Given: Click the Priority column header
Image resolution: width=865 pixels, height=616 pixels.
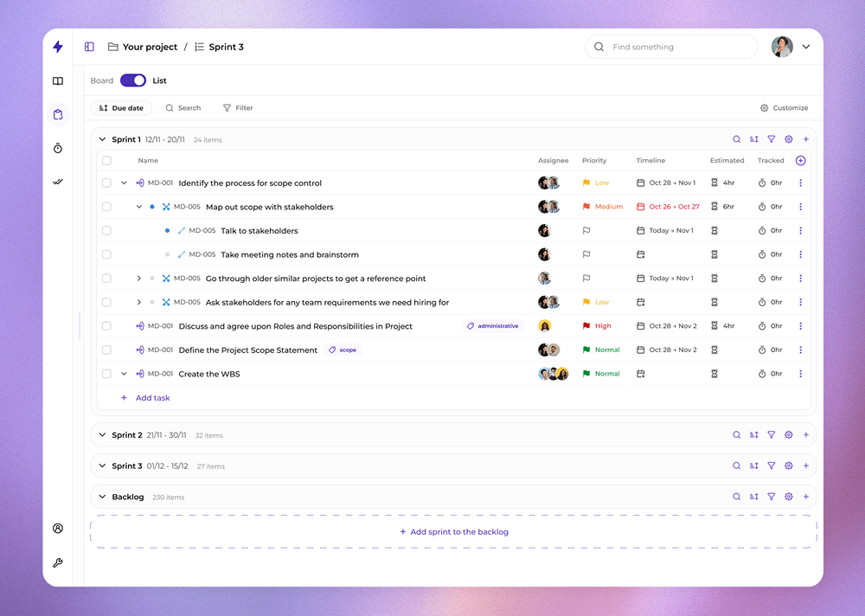Looking at the screenshot, I should tap(594, 161).
